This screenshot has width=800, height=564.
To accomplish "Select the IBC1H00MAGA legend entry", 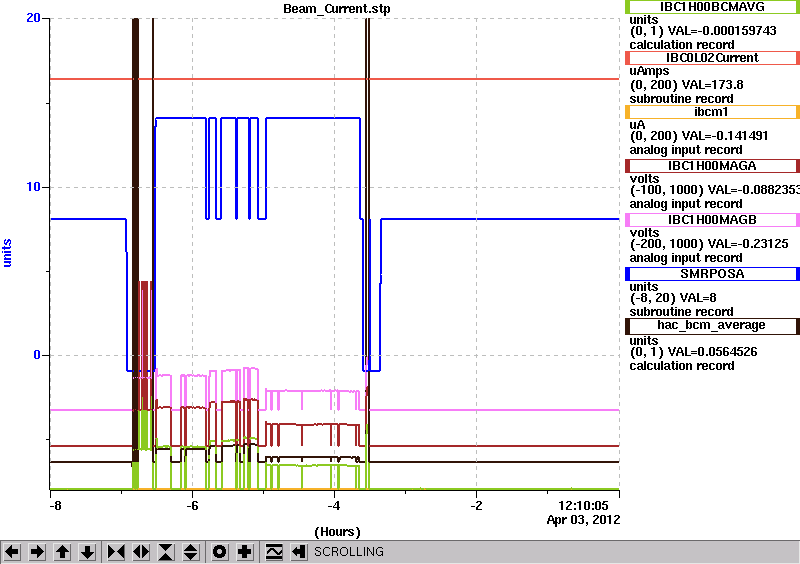I will tap(712, 166).
